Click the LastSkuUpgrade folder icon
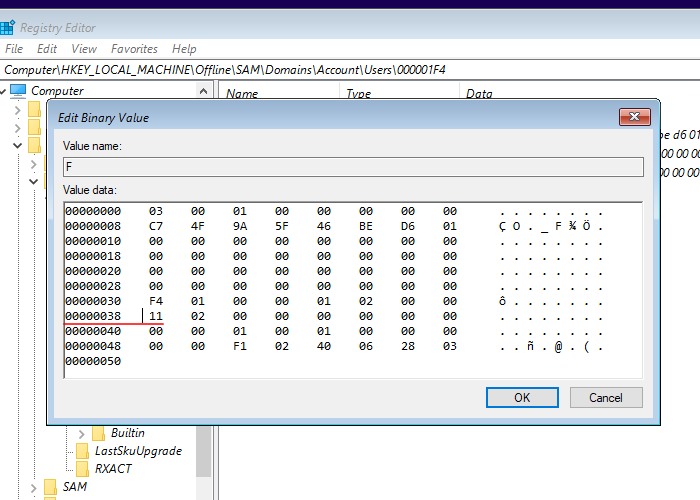Viewport: 700px width, 500px height. tap(84, 451)
